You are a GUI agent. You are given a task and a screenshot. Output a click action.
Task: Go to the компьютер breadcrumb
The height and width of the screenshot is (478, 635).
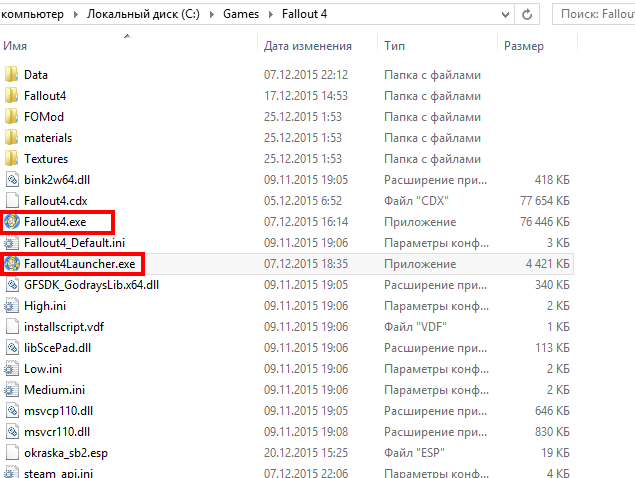(x=32, y=14)
